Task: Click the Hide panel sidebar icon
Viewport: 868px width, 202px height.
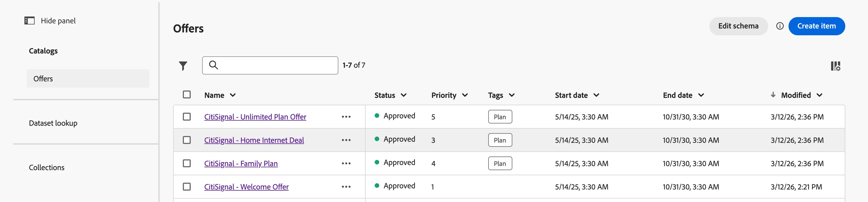Action: (x=29, y=20)
